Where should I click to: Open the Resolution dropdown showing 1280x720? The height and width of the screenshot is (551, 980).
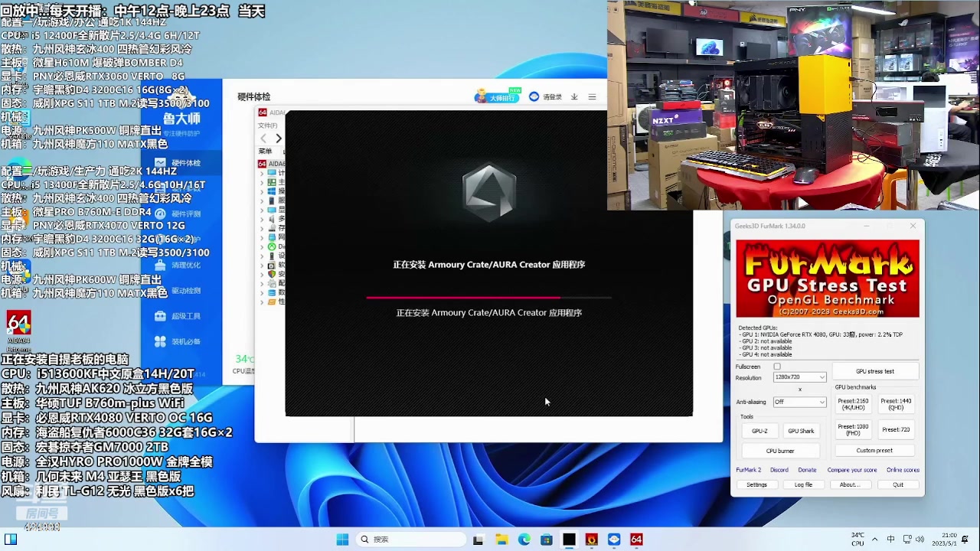800,377
